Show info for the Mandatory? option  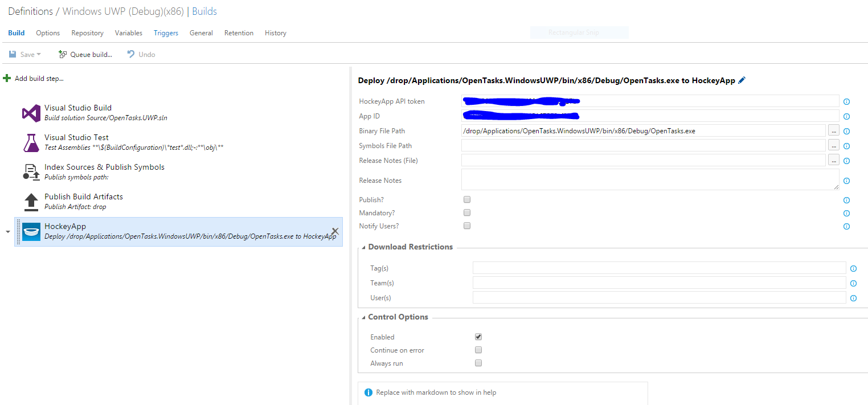pyautogui.click(x=846, y=214)
